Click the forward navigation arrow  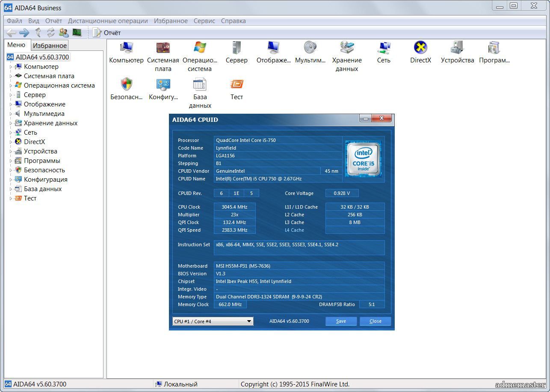click(x=24, y=32)
